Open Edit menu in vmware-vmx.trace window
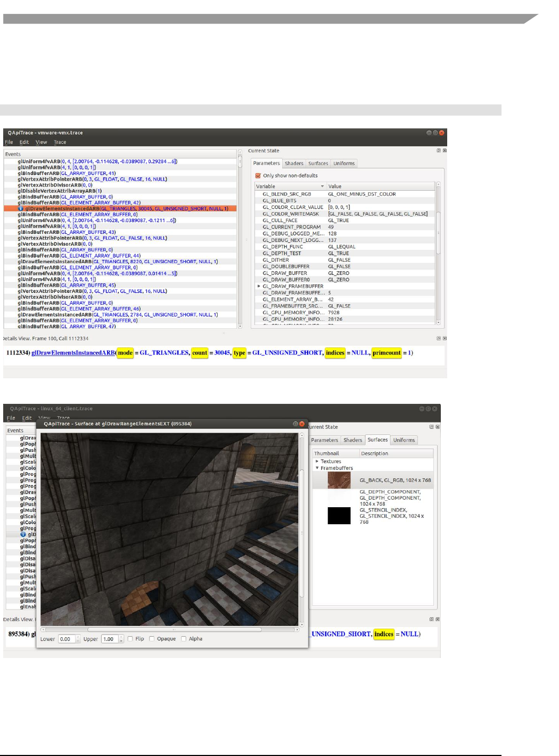559x756 pixels. click(24, 142)
